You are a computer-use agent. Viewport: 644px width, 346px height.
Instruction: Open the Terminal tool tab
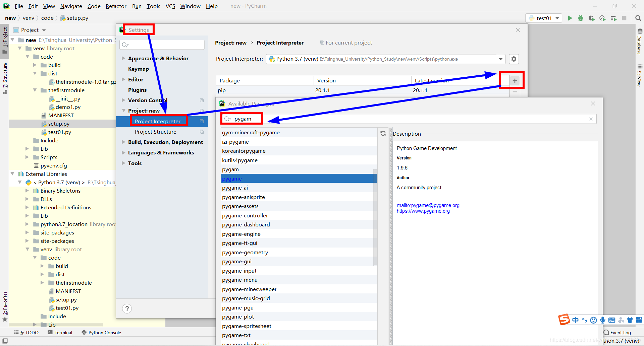pyautogui.click(x=60, y=333)
